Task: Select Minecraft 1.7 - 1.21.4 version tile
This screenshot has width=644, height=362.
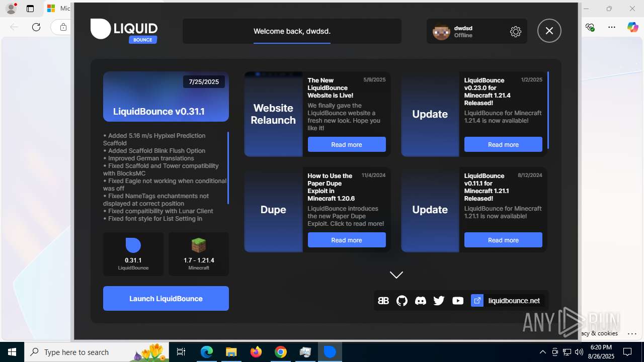Action: [x=199, y=254]
